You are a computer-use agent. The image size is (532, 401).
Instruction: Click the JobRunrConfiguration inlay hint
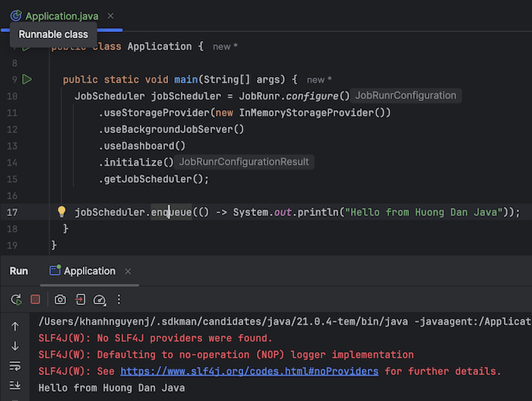click(406, 95)
